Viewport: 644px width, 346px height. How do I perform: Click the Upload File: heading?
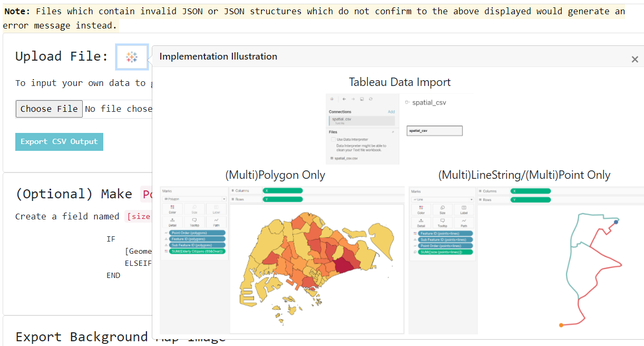(x=62, y=56)
